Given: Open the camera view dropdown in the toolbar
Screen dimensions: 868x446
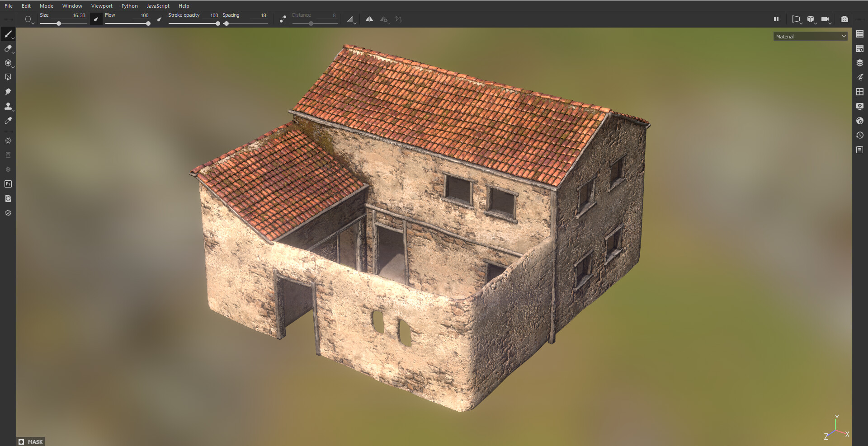Looking at the screenshot, I should (x=826, y=19).
